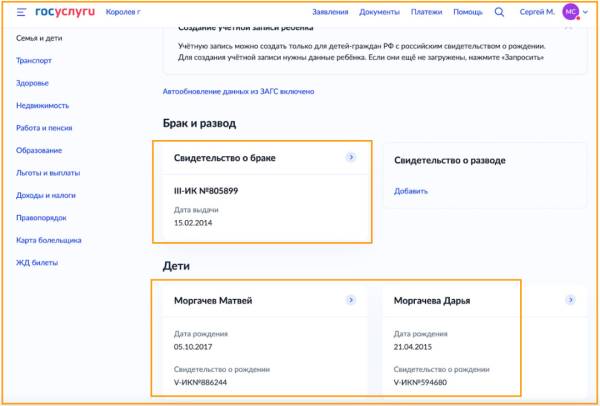
Task: Select Транспорт in the sidebar
Action: point(35,60)
